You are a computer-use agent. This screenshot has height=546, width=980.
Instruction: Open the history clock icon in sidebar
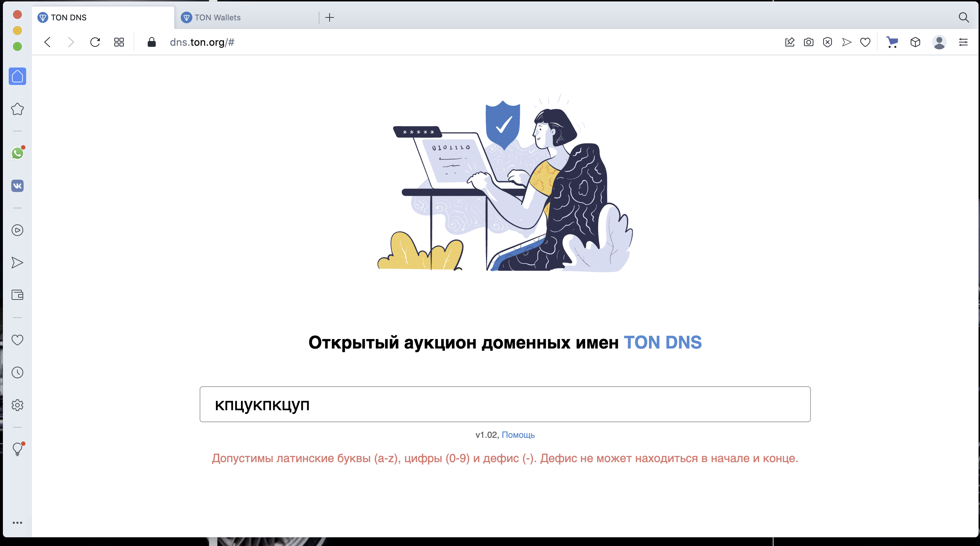coord(17,372)
